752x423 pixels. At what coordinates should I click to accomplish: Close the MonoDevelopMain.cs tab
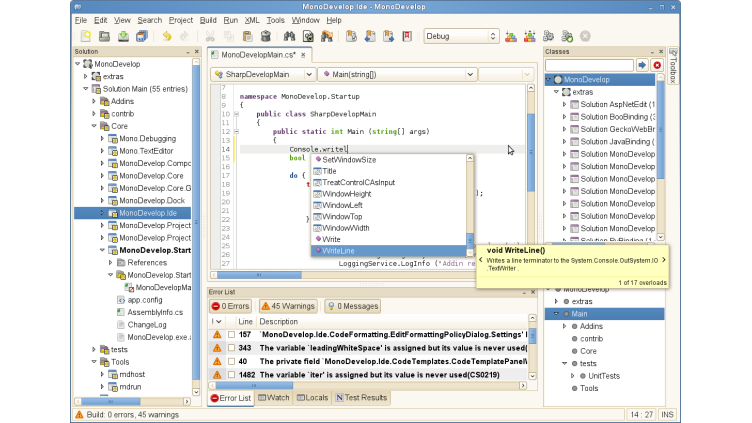click(x=303, y=55)
